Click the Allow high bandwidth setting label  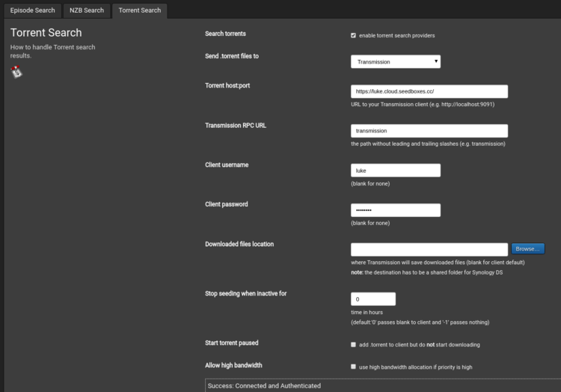tap(233, 365)
